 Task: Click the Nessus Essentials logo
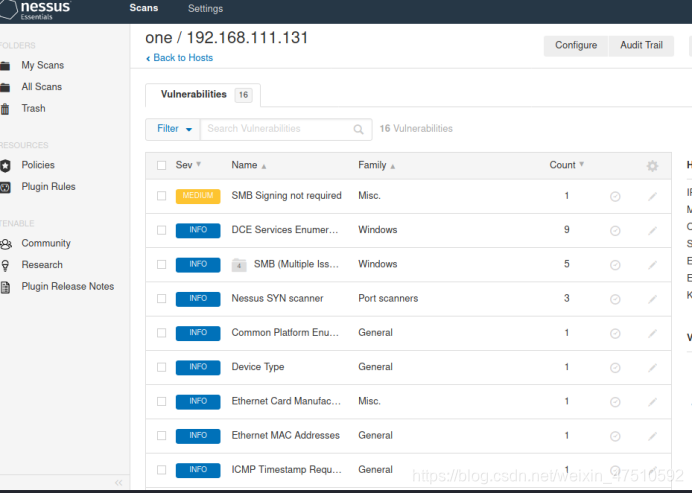35,10
